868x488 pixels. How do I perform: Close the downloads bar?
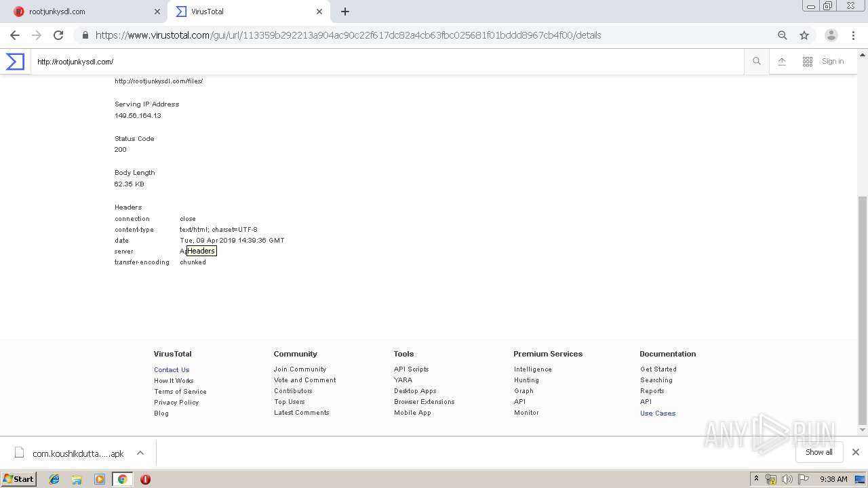click(x=856, y=452)
